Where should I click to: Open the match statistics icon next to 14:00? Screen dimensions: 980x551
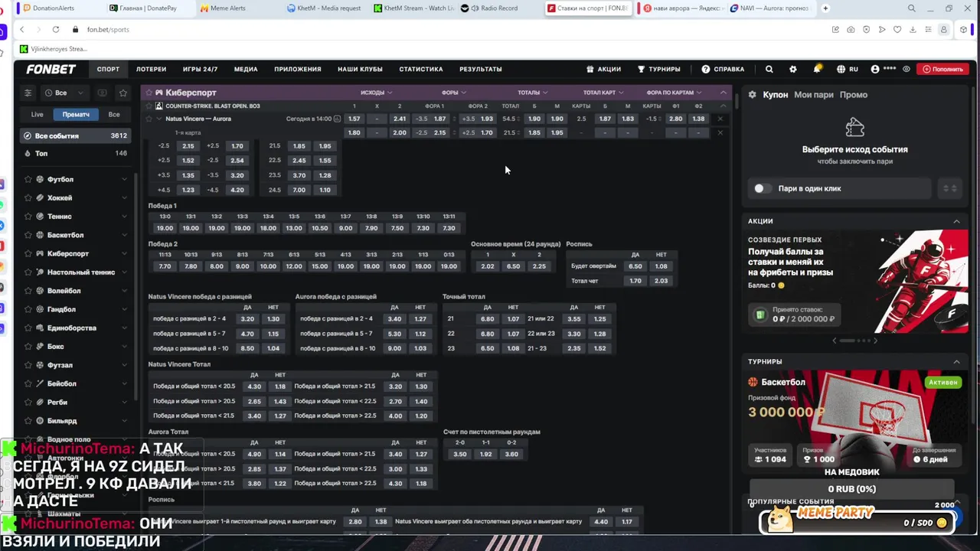(338, 119)
